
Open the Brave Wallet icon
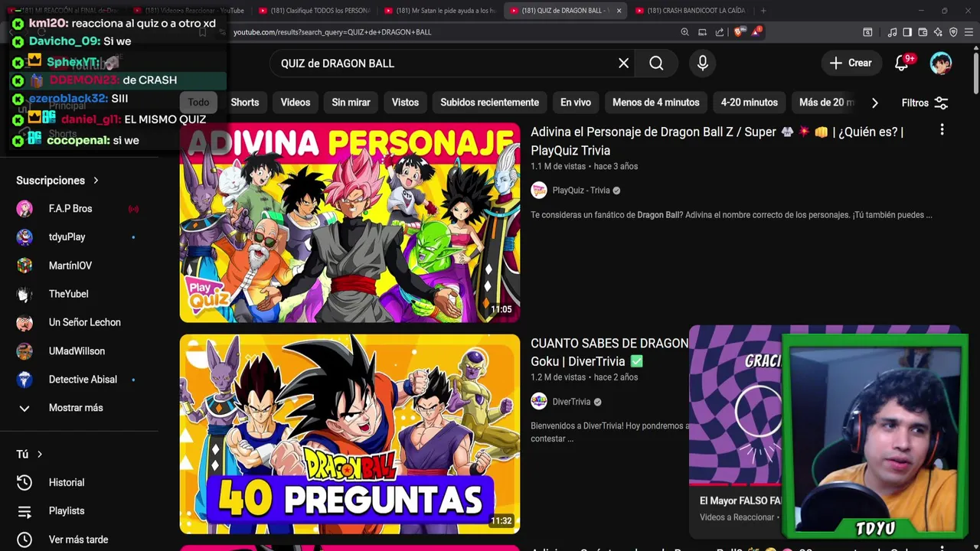[923, 32]
